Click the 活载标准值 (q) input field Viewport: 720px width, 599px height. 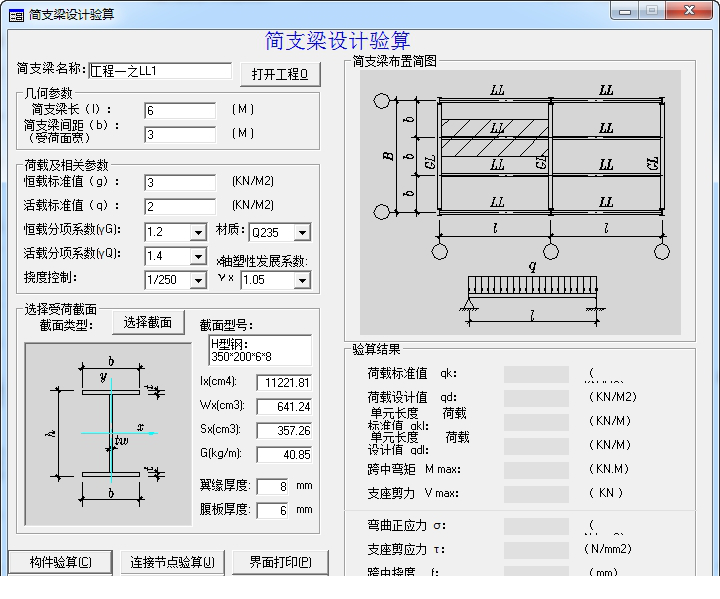tap(180, 207)
